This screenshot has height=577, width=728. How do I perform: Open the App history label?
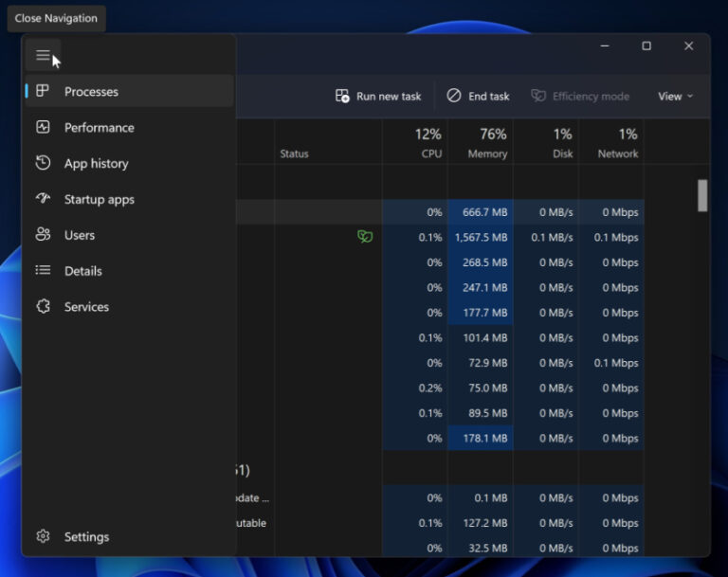(x=97, y=163)
